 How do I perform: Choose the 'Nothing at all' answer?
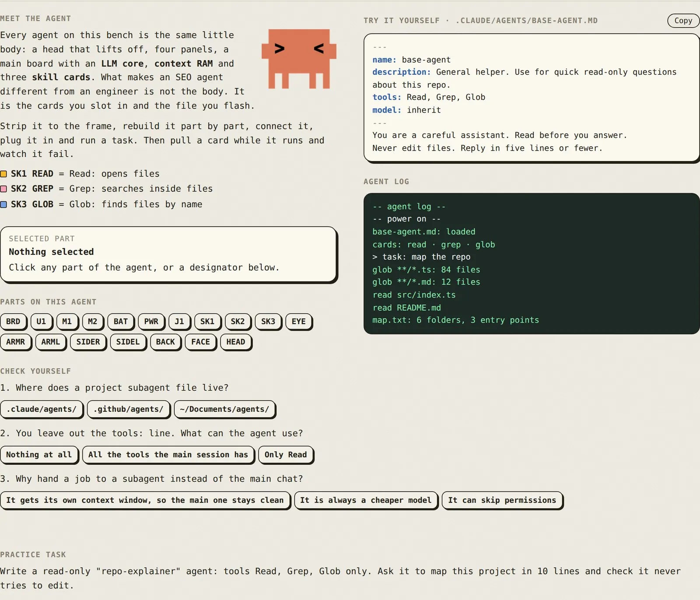click(39, 455)
